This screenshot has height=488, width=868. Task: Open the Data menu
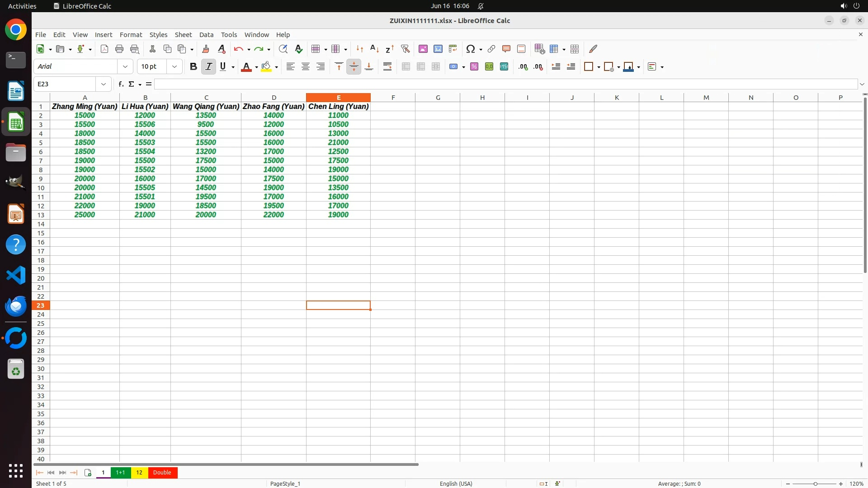click(x=206, y=35)
